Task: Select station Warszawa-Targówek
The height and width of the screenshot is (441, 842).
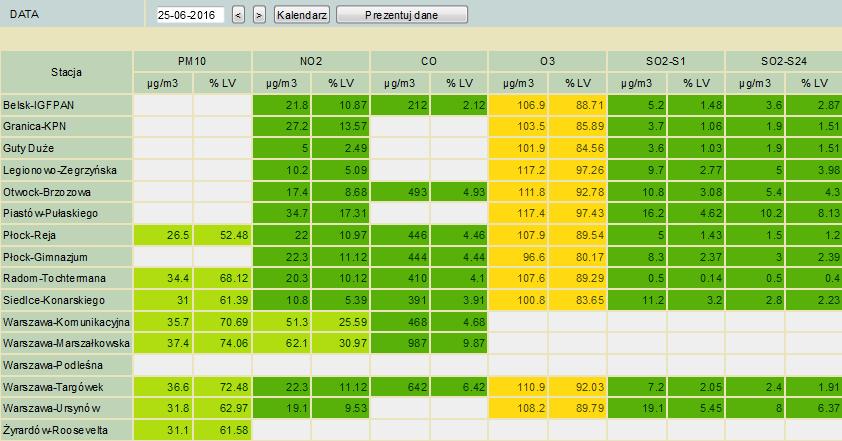Action: coord(67,387)
